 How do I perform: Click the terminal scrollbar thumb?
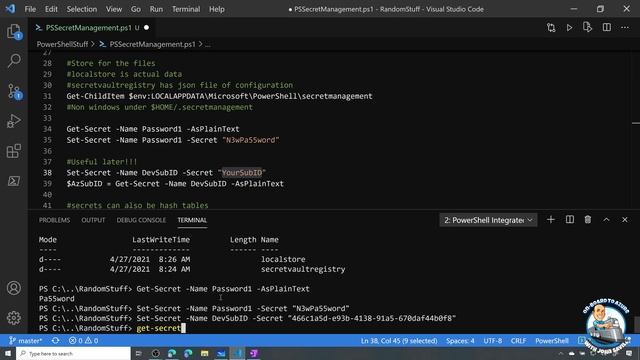tap(637, 324)
